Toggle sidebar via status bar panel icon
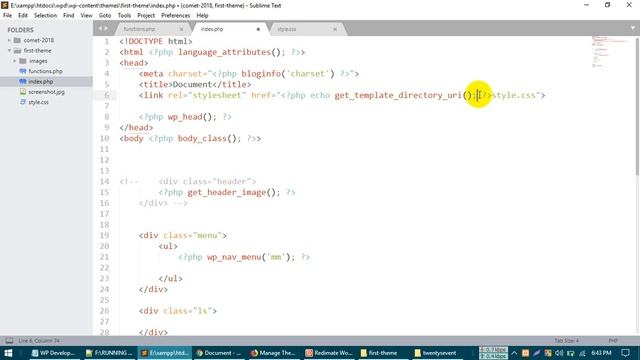 point(9,340)
